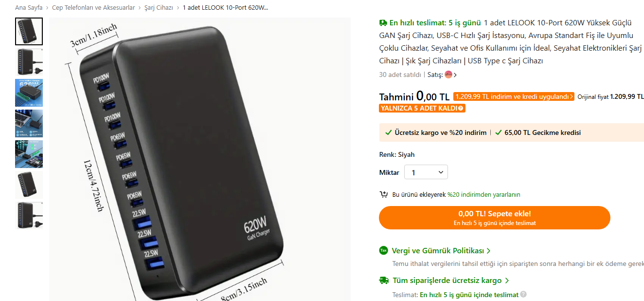The image size is (644, 301).
Task: Click the fast delivery truck icon in the title
Action: coord(383,23)
